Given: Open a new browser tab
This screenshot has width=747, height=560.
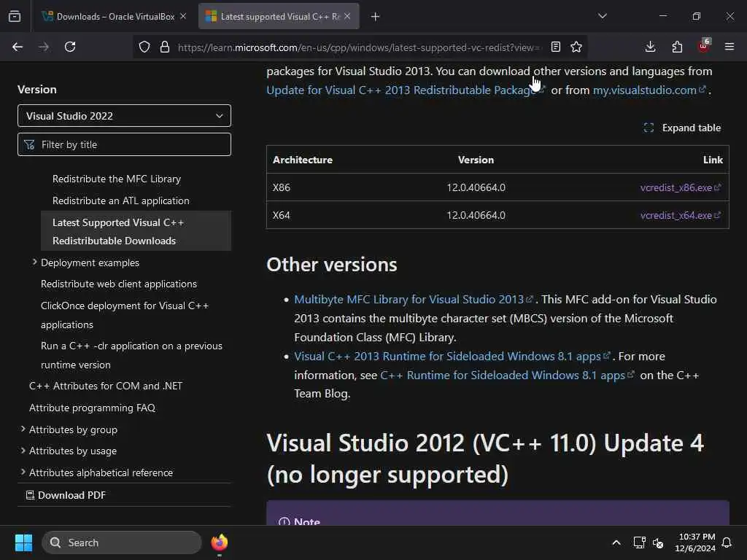Looking at the screenshot, I should click(376, 17).
